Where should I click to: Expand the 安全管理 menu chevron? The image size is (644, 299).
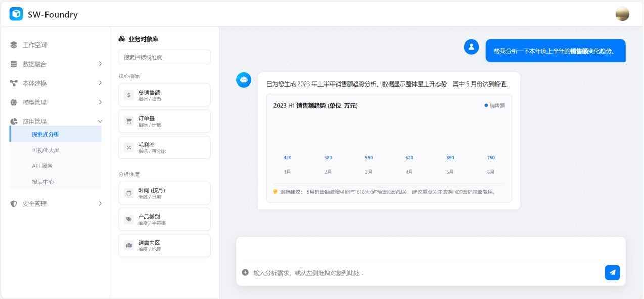(100, 203)
